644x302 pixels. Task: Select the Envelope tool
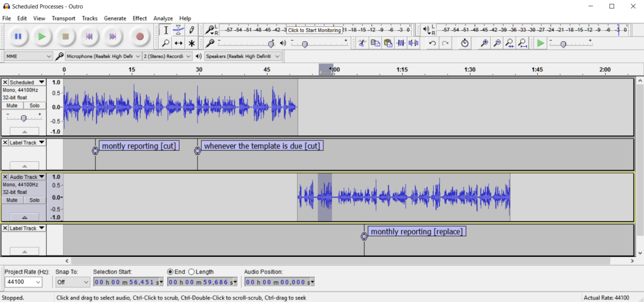(179, 30)
